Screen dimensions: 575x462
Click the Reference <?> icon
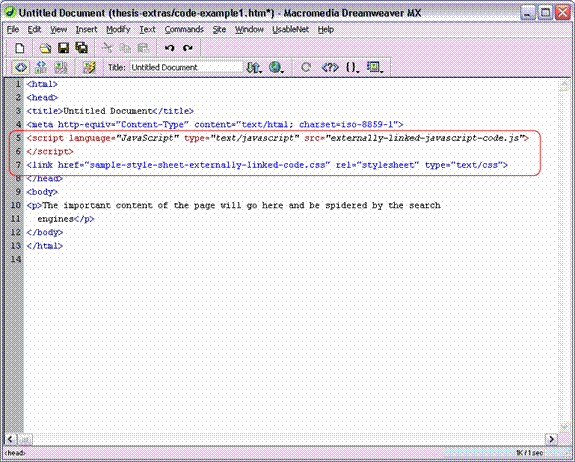pos(330,67)
